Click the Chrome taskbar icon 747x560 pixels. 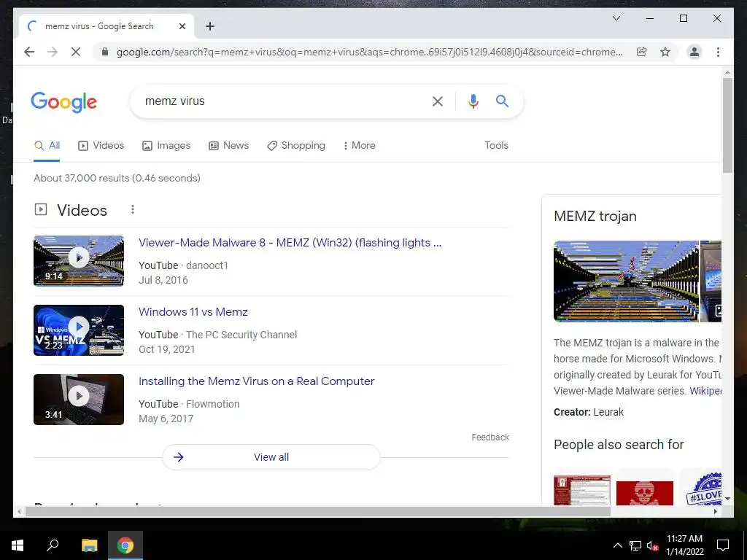(125, 545)
